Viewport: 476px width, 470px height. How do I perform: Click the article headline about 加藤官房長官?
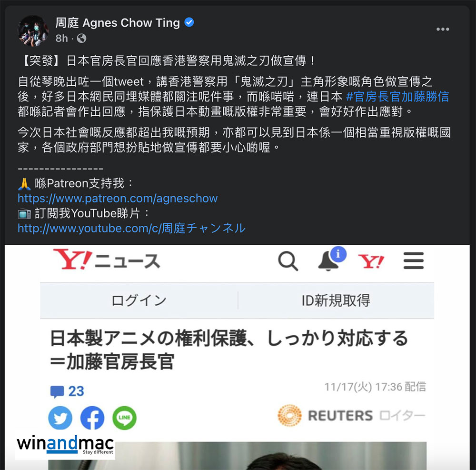[229, 350]
